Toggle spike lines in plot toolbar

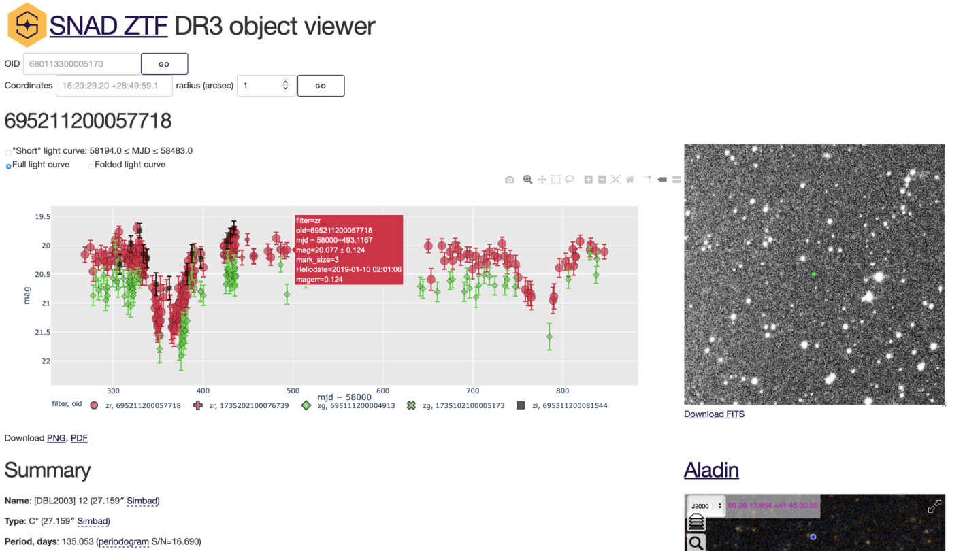coord(647,180)
